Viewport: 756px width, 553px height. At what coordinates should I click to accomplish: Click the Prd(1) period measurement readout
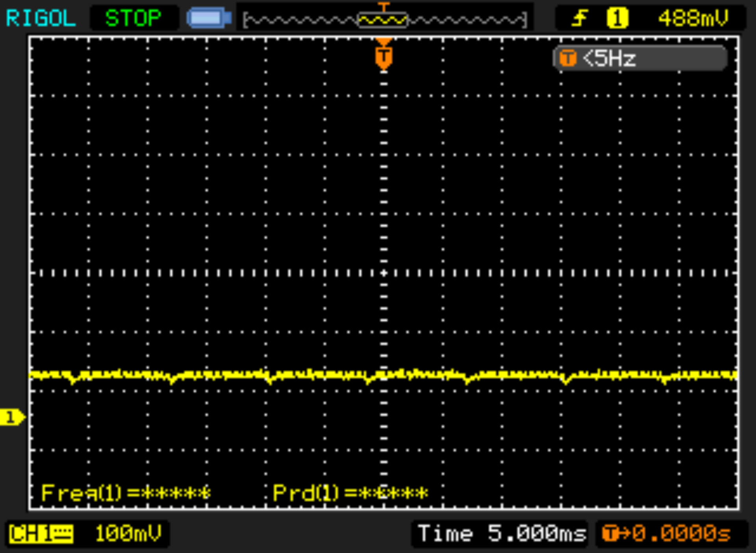[350, 493]
